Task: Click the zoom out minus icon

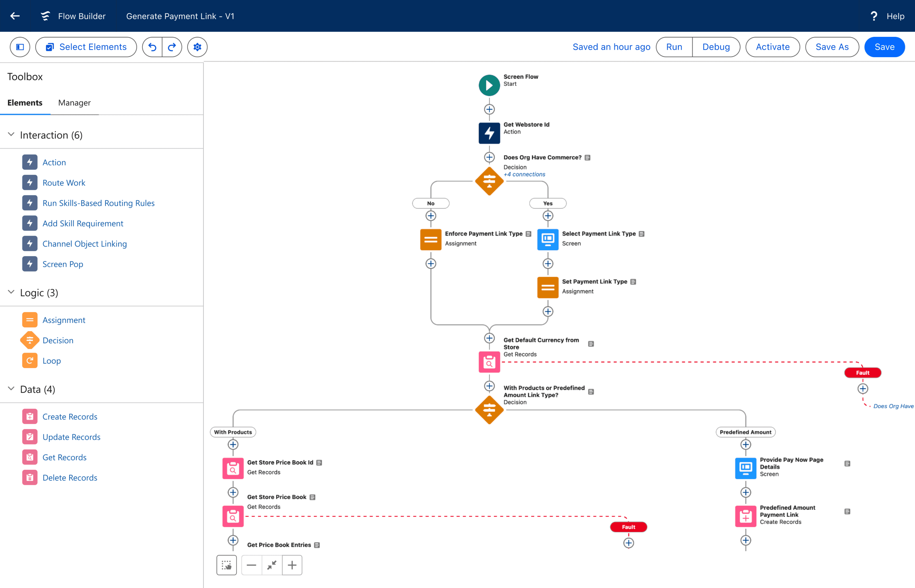Action: click(x=251, y=565)
